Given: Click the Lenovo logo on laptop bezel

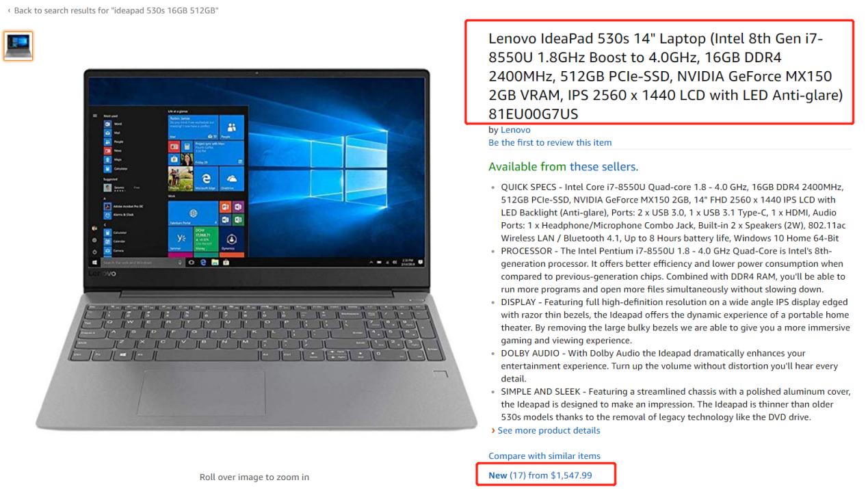Looking at the screenshot, I should tap(102, 274).
